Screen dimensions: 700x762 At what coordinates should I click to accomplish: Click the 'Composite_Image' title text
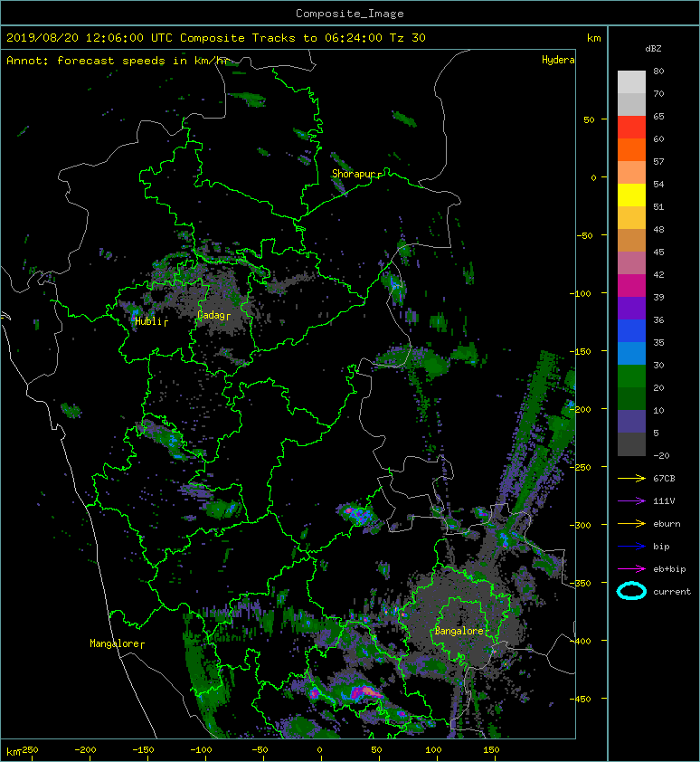coord(350,14)
